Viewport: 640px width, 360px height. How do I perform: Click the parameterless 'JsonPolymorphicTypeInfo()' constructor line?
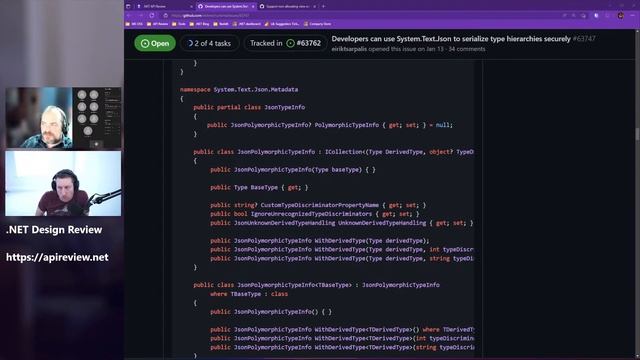click(271, 311)
